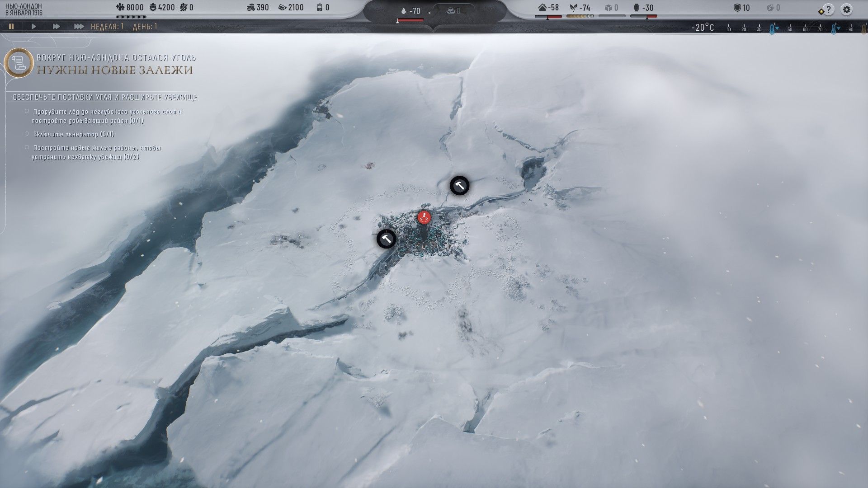Click the population icon showing 8000
868x488 pixels.
click(121, 8)
